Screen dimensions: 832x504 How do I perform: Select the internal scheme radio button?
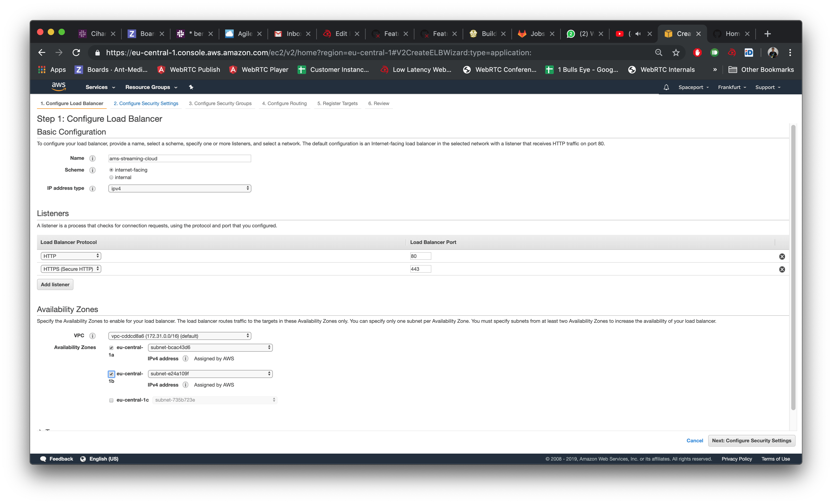[x=111, y=177]
